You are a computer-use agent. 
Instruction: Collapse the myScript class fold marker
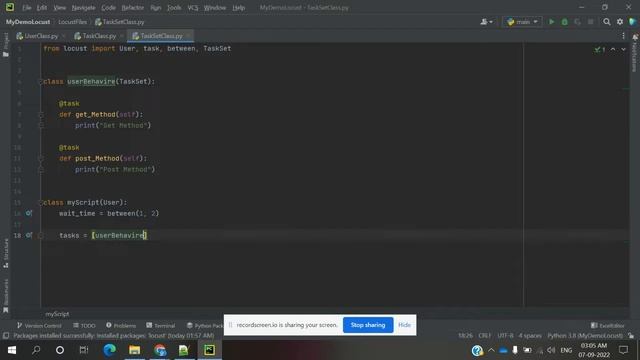(41, 202)
